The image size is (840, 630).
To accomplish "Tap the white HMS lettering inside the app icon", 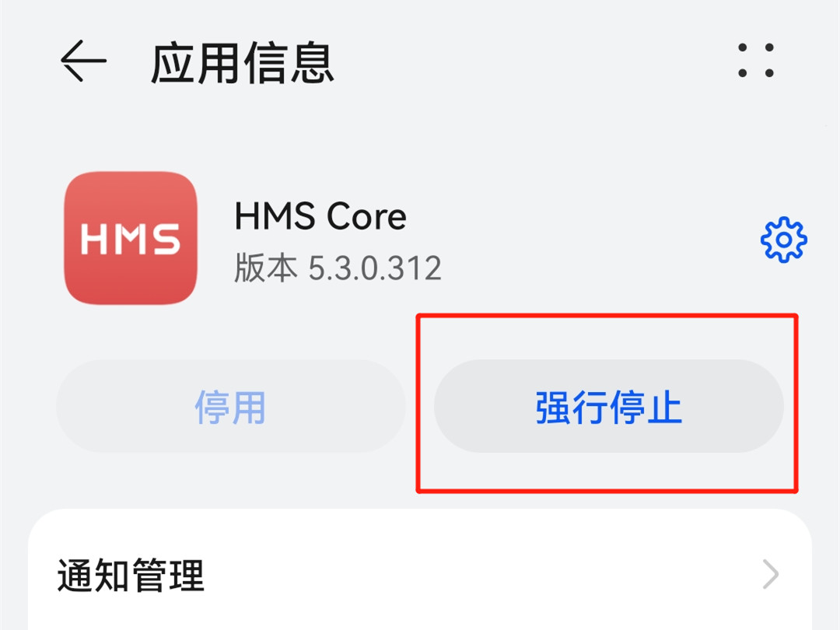I will tap(131, 239).
